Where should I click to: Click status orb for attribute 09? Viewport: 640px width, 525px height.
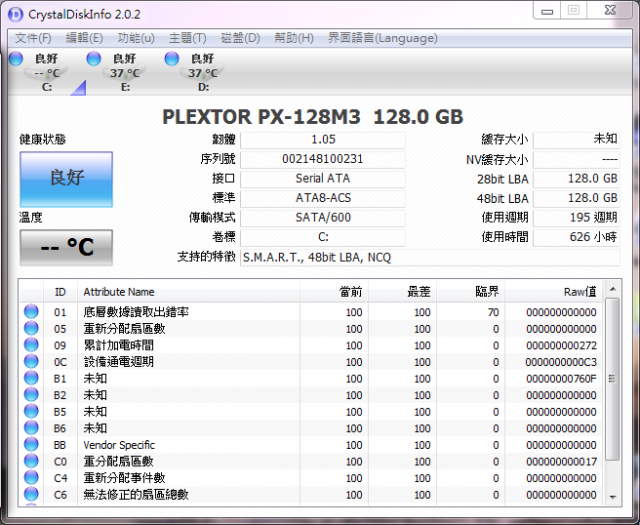pos(31,345)
